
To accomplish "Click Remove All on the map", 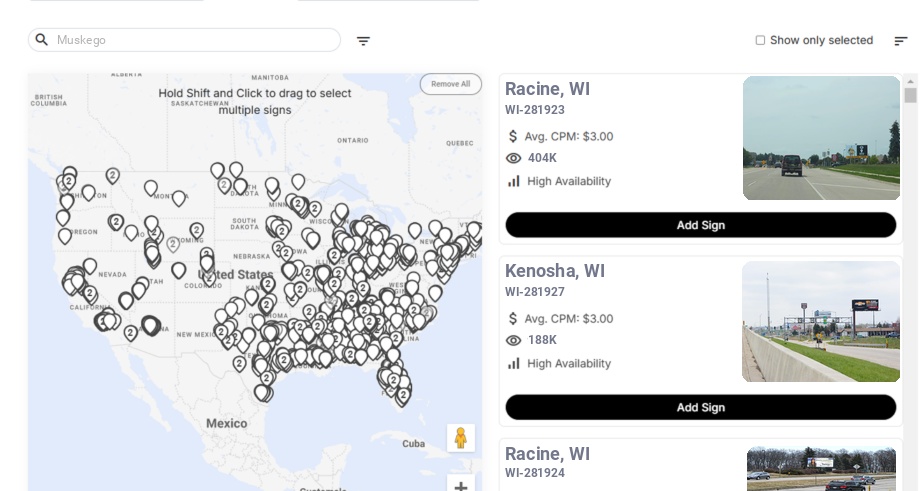I will click(451, 84).
